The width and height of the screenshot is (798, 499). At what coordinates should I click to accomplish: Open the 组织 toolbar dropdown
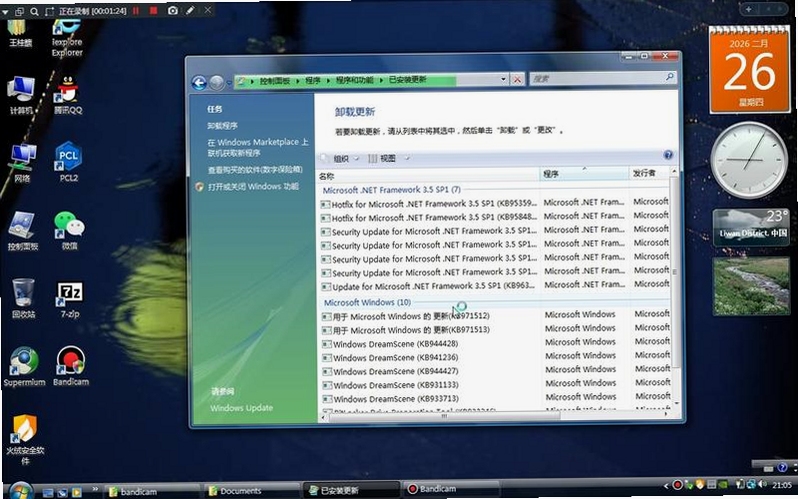(346, 158)
